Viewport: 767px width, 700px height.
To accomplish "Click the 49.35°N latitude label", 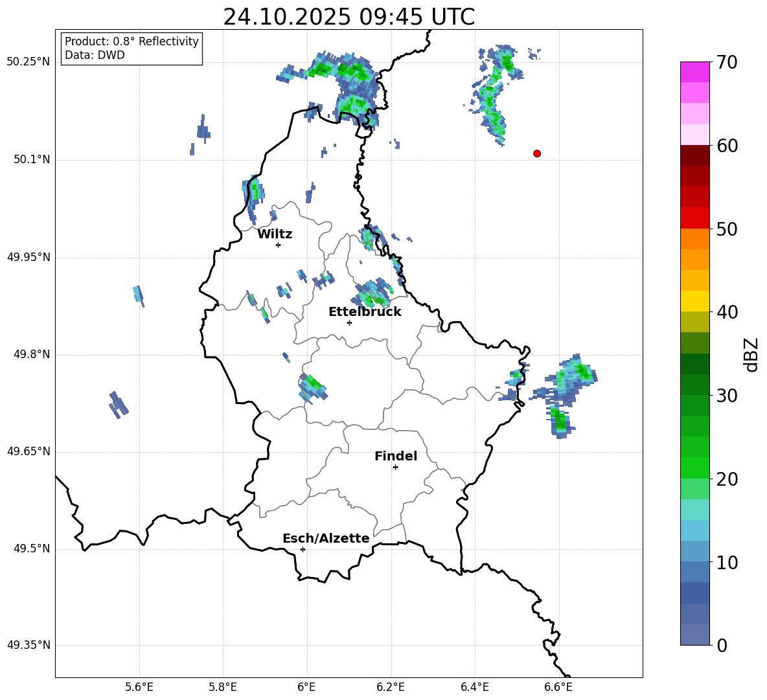I will (x=29, y=645).
